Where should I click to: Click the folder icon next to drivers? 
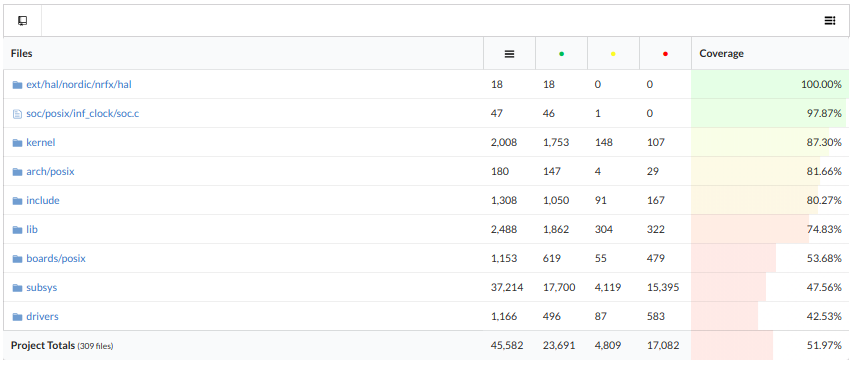point(17,317)
